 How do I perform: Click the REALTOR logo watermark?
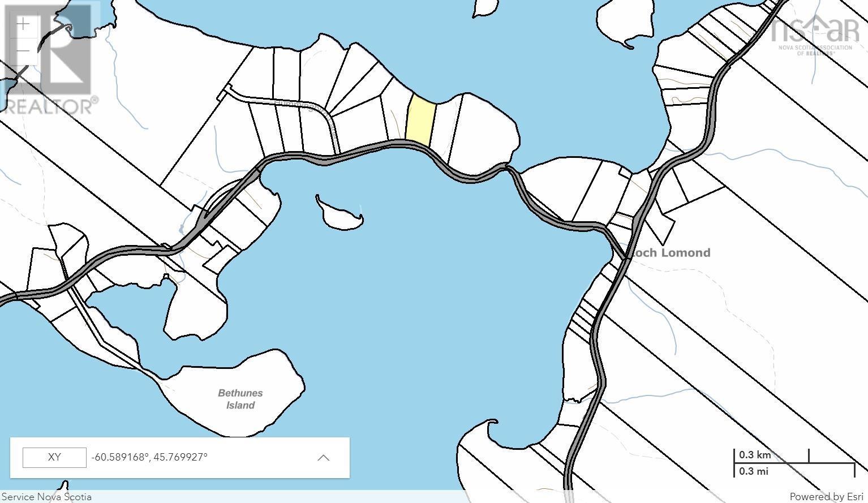[51, 62]
